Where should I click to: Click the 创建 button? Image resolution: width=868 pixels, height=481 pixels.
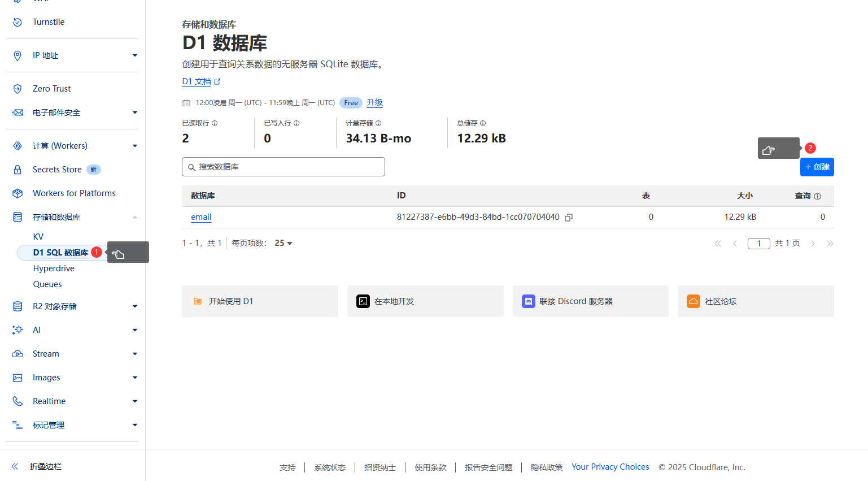817,167
